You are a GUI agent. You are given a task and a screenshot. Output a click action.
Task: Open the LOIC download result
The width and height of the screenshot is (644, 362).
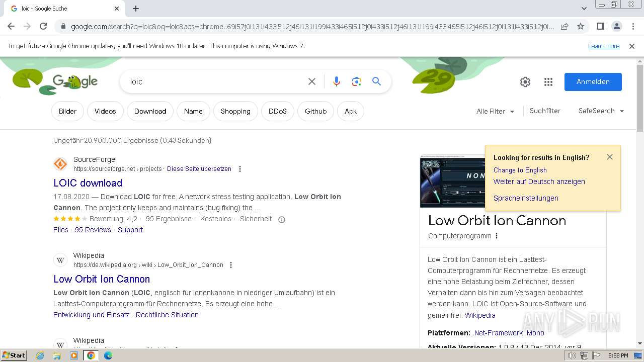[88, 183]
